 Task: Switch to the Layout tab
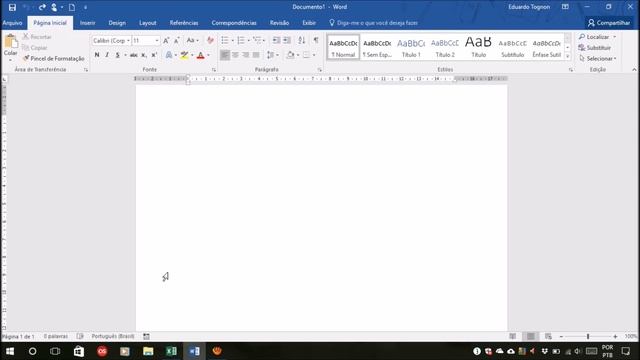148,23
